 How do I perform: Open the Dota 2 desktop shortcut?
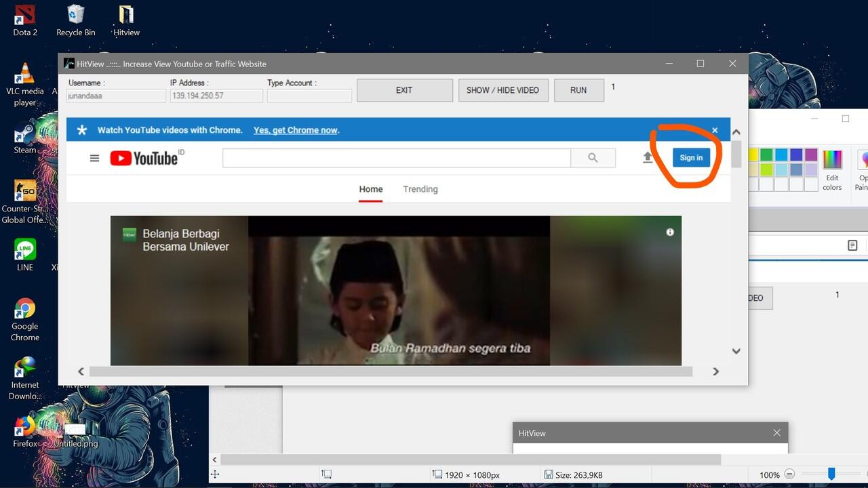pyautogui.click(x=25, y=20)
